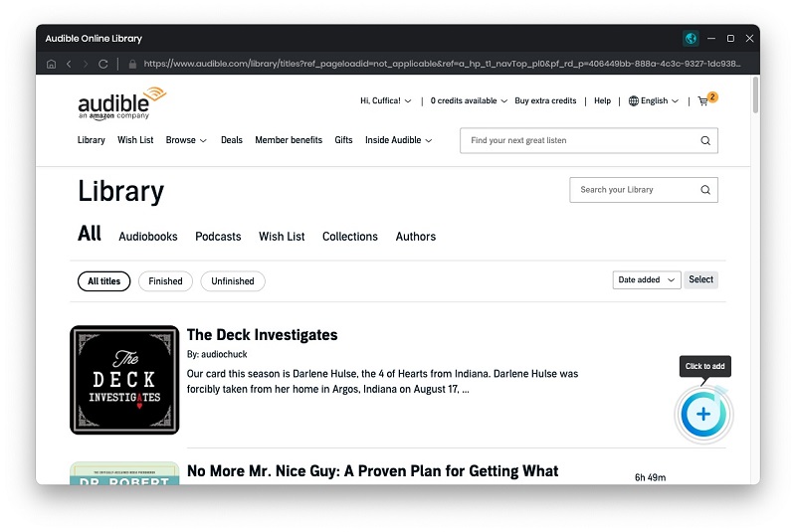Click the Select button
This screenshot has width=796, height=532.
click(x=700, y=279)
